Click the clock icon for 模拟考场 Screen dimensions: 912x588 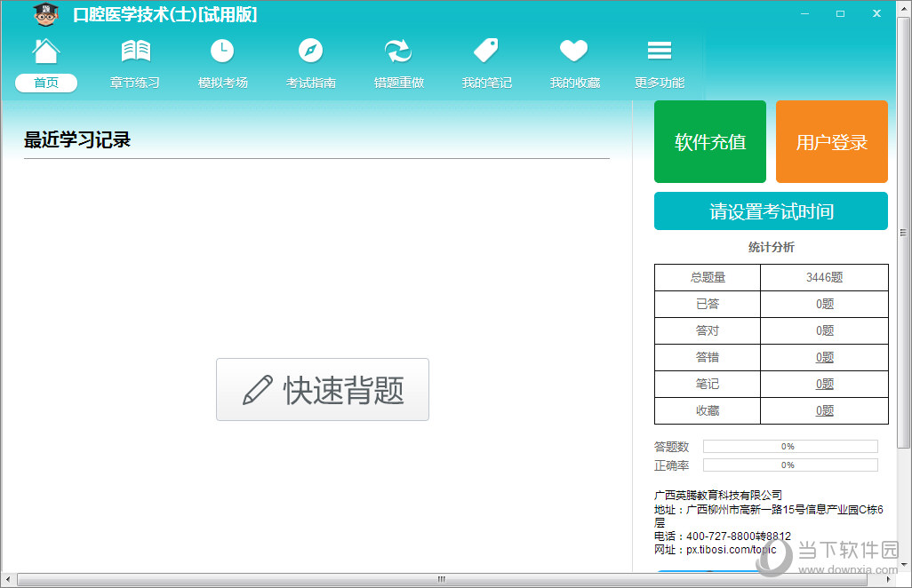coord(222,52)
